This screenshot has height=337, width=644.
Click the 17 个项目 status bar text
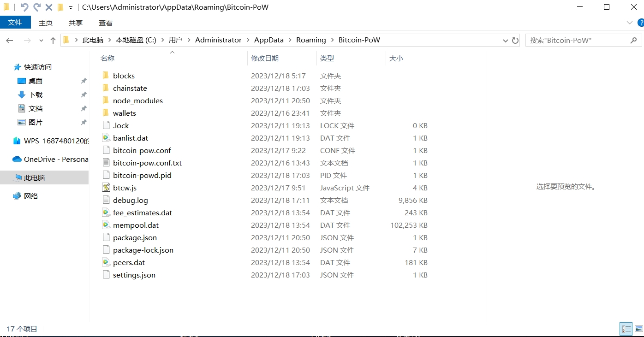click(x=22, y=329)
